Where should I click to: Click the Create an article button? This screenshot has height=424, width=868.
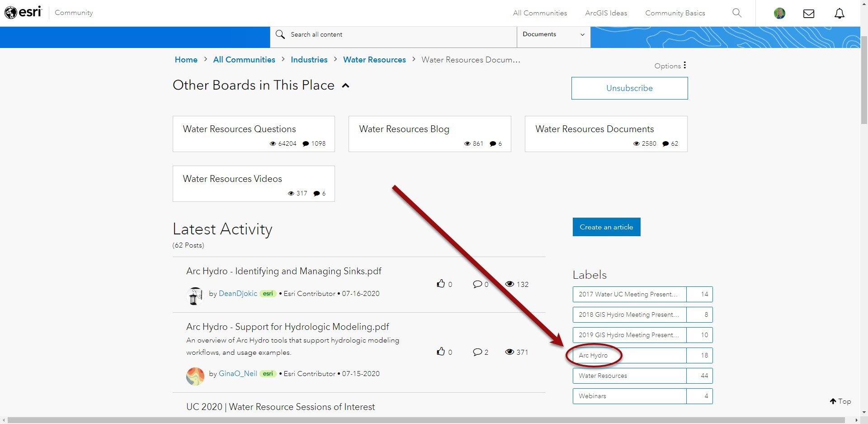[606, 227]
